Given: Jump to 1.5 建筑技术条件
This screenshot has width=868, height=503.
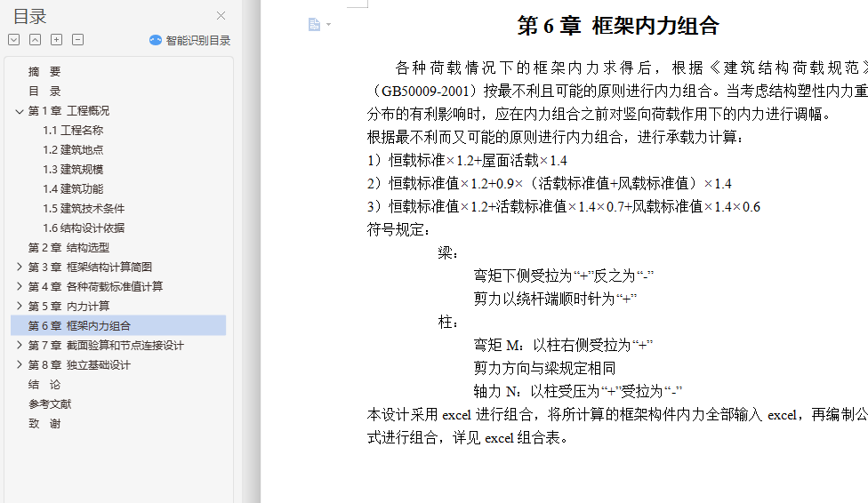Looking at the screenshot, I should [84, 208].
